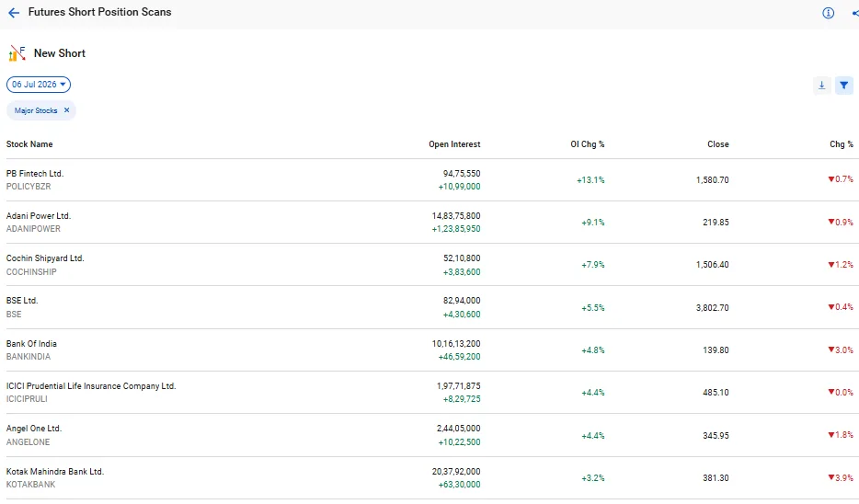Sort by Stock Name column header

29,144
